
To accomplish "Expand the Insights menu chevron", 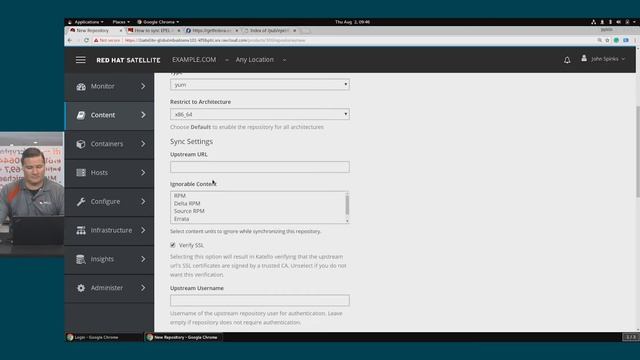I will coord(143,259).
